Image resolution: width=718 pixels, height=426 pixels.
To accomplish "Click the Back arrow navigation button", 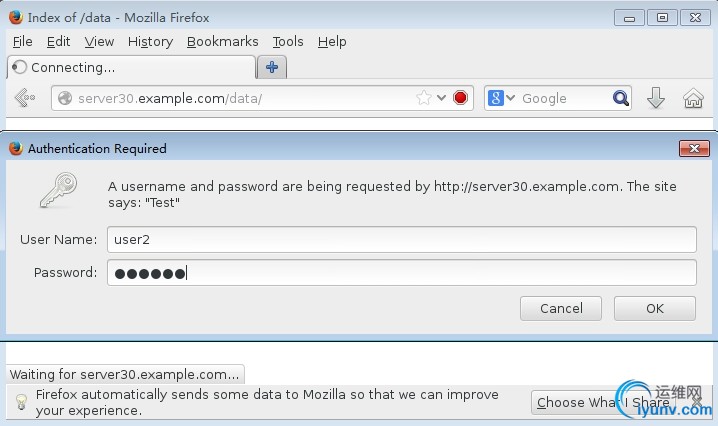I will pos(25,98).
